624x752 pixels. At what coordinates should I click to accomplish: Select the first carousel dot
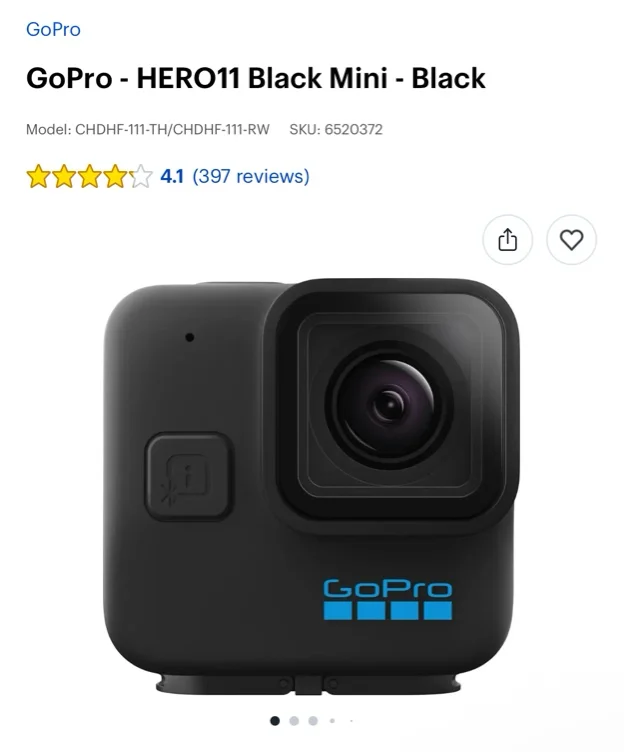point(275,720)
